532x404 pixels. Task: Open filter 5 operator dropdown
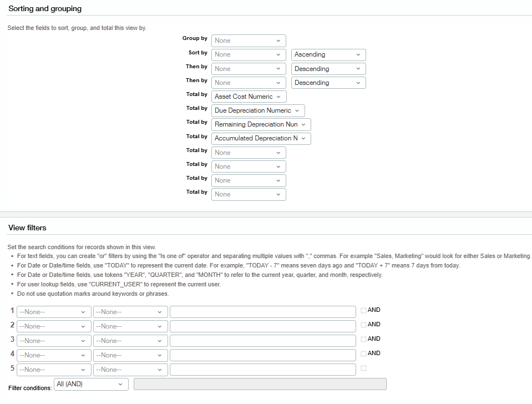point(130,370)
